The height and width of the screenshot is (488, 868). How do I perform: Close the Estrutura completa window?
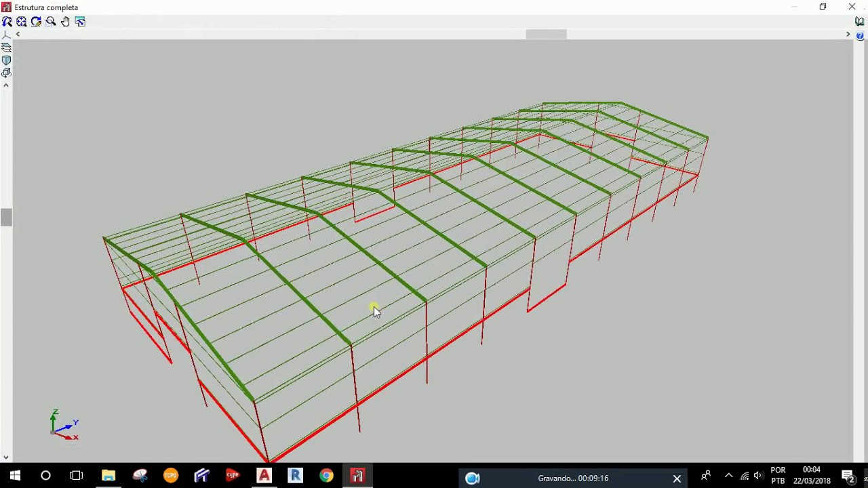[852, 7]
